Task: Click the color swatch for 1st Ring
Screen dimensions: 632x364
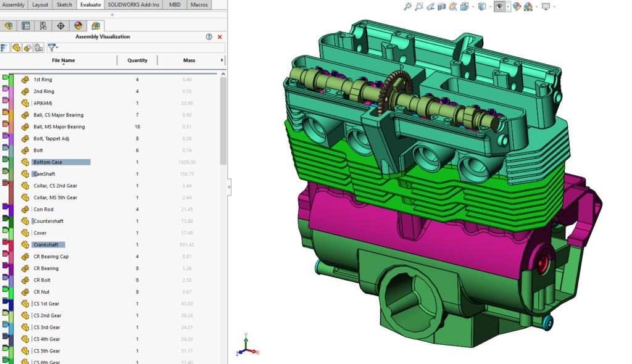Action: click(x=11, y=80)
